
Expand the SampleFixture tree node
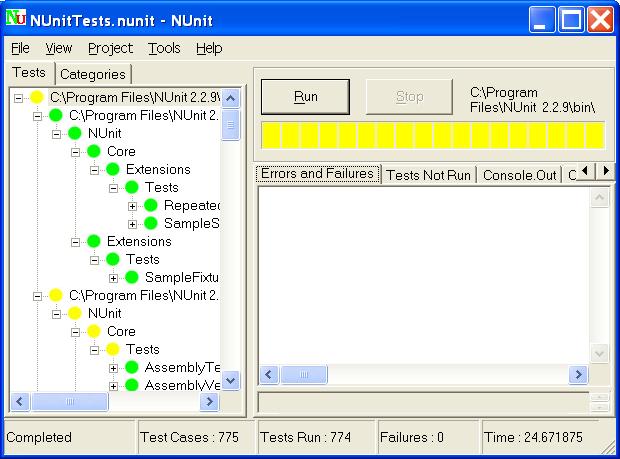click(x=113, y=277)
